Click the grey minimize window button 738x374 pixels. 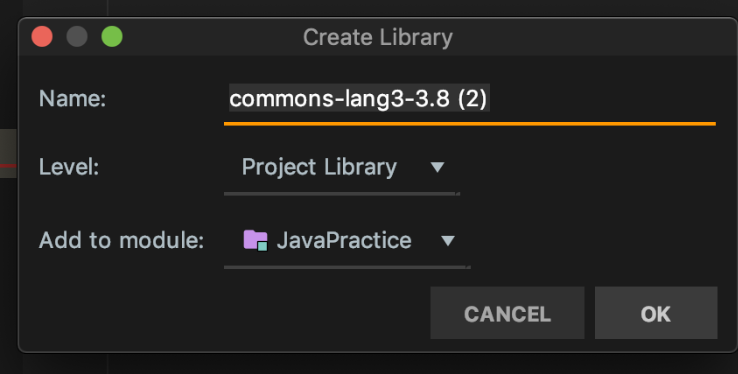[x=77, y=37]
